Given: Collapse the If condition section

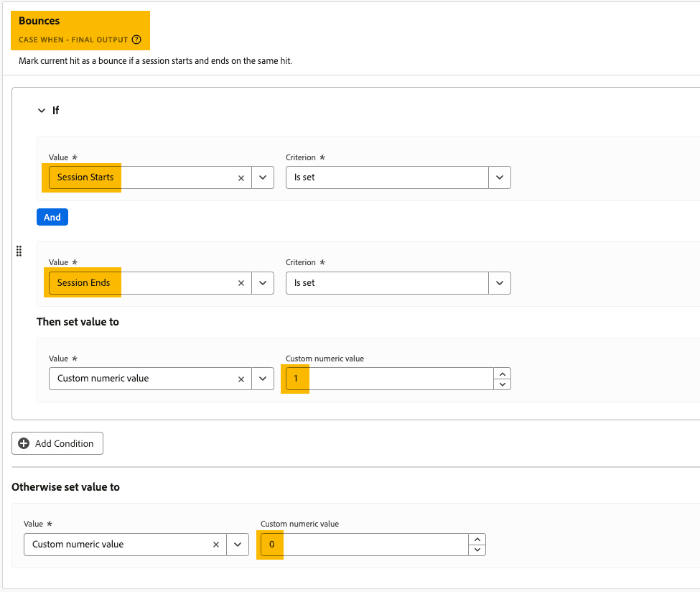Looking at the screenshot, I should (x=42, y=111).
